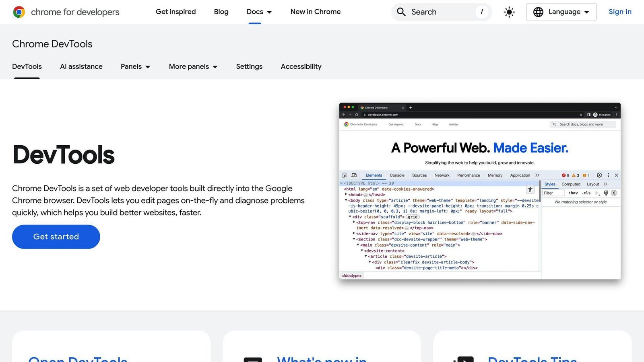Go to the Blog page
This screenshot has height=362, width=644.
[x=221, y=12]
